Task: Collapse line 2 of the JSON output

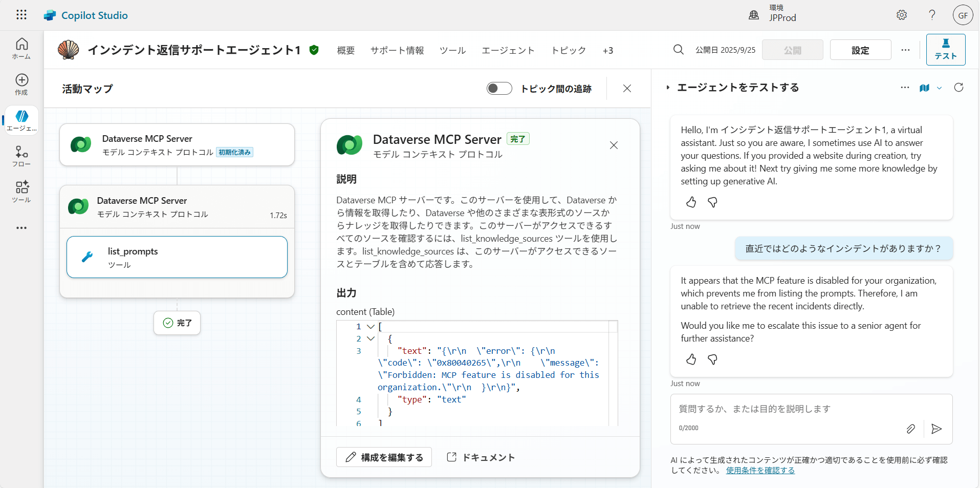Action: coord(371,338)
